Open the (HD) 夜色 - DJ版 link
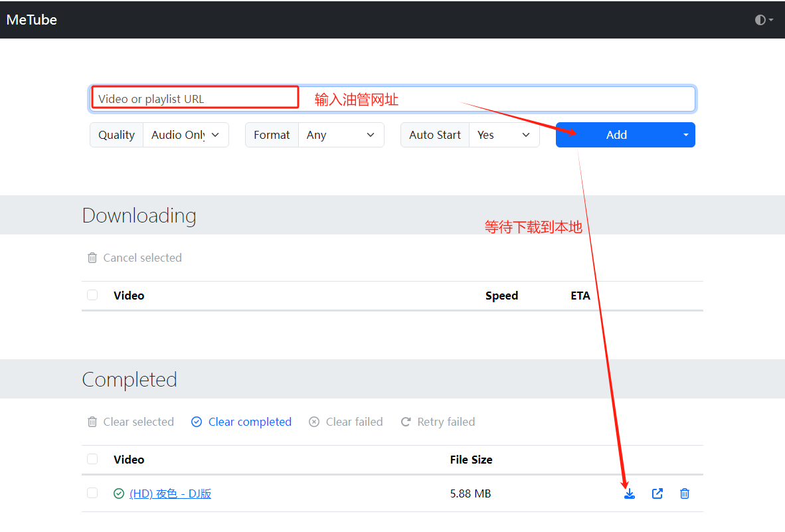 171,493
